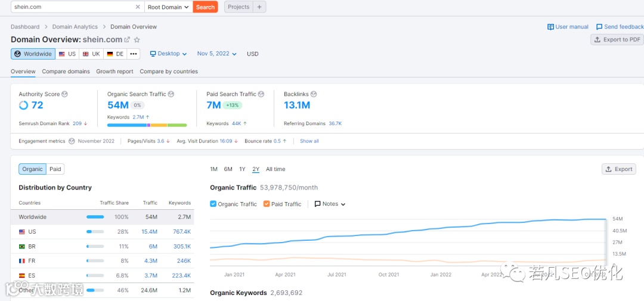Star shein.com as favorite
This screenshot has height=301, width=644.
(137, 40)
